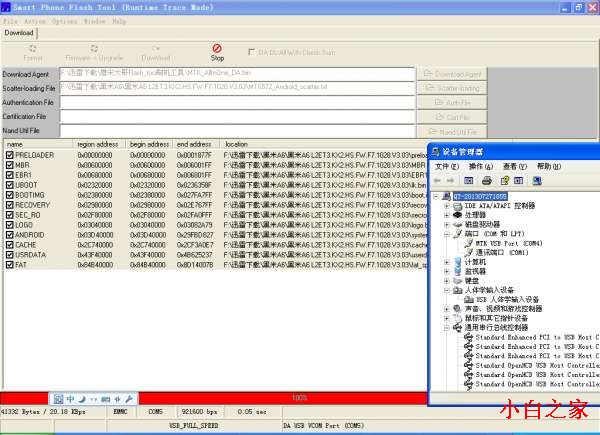The image size is (600, 435).
Task: Click the Download toolbar icon
Action: tap(155, 48)
